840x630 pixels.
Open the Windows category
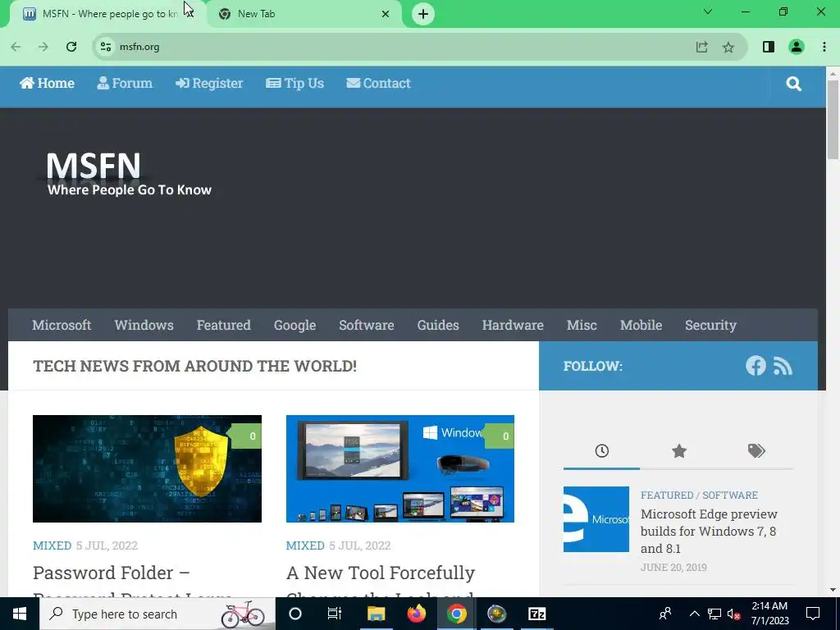(x=144, y=325)
